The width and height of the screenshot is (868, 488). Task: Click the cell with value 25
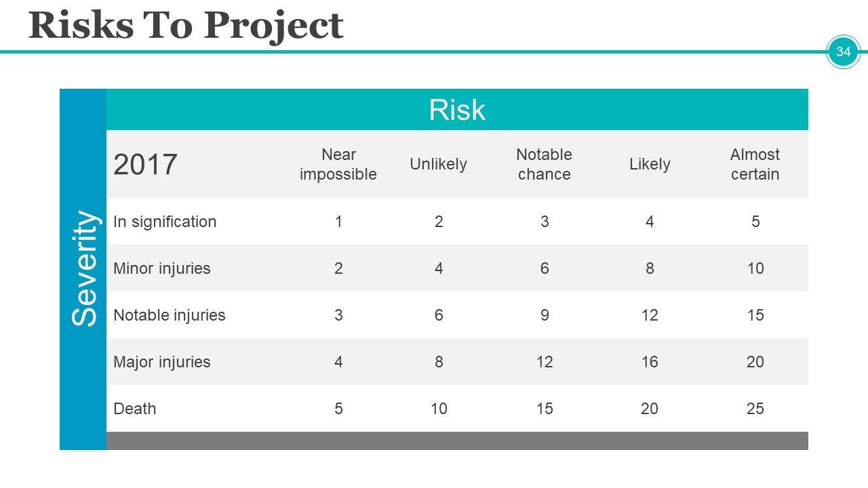[x=755, y=409]
